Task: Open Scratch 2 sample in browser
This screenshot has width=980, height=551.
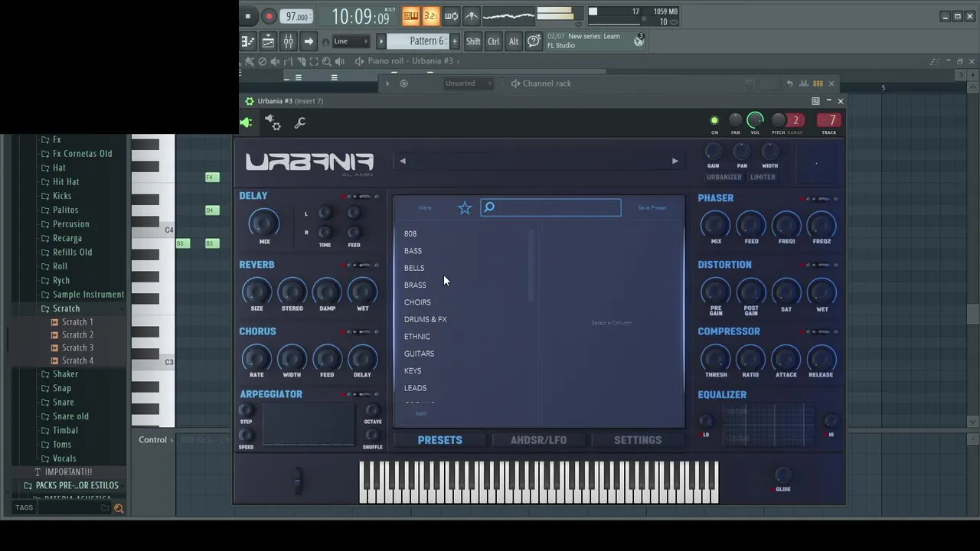Action: tap(77, 335)
